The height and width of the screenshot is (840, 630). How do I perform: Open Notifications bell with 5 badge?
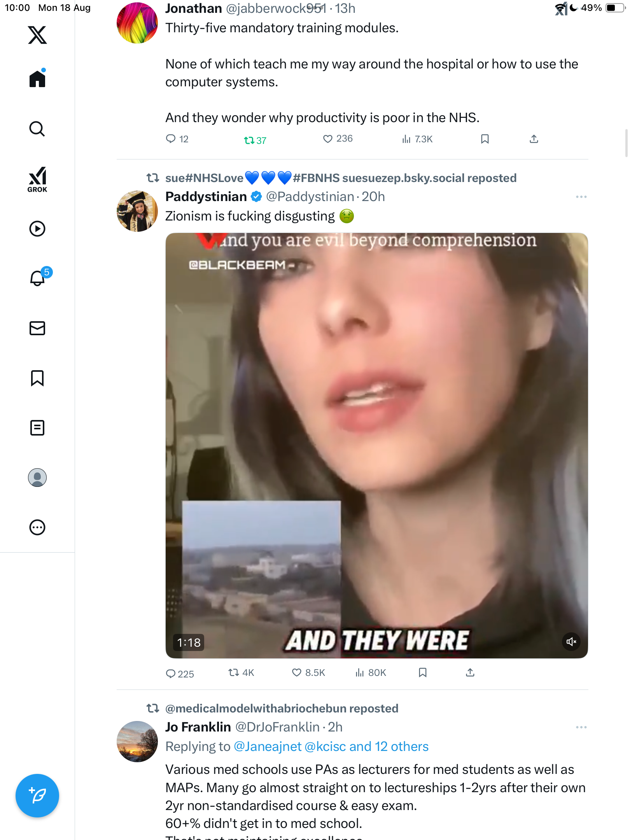pos(38,278)
